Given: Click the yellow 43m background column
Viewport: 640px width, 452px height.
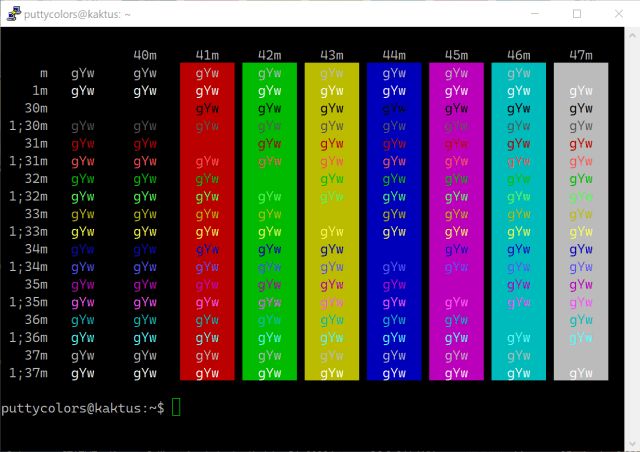Looking at the screenshot, I should tap(332, 220).
